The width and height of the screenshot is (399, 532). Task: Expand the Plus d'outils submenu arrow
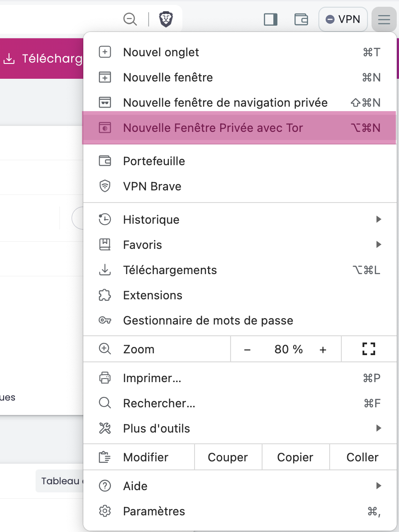tap(379, 428)
